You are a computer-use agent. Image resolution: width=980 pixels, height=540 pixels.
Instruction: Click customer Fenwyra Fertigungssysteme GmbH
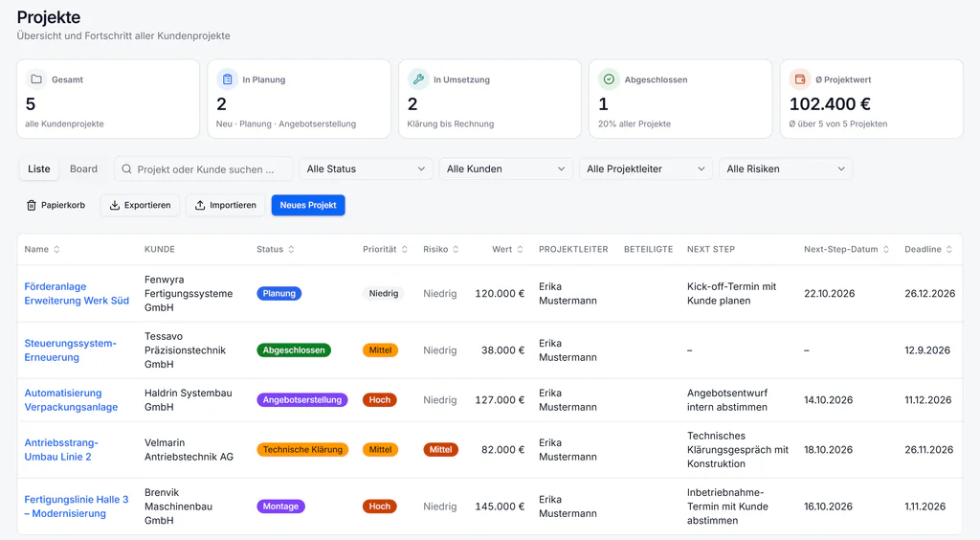tap(189, 294)
